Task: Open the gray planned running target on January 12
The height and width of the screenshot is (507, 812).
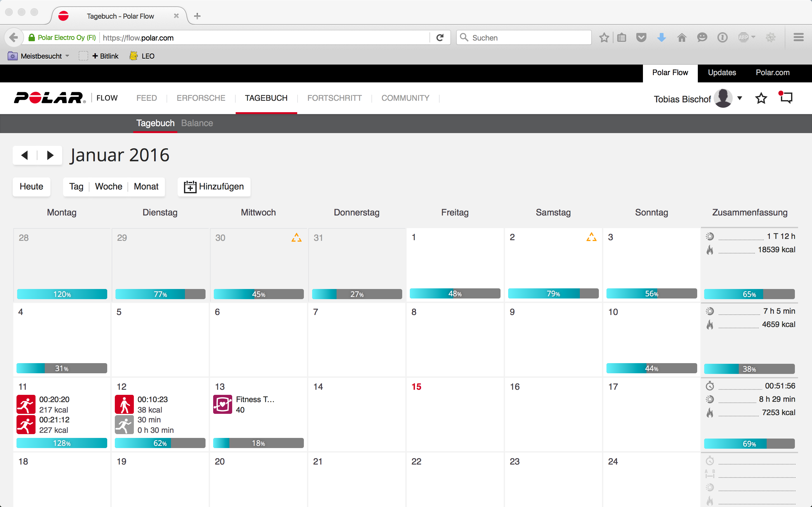Action: (124, 425)
